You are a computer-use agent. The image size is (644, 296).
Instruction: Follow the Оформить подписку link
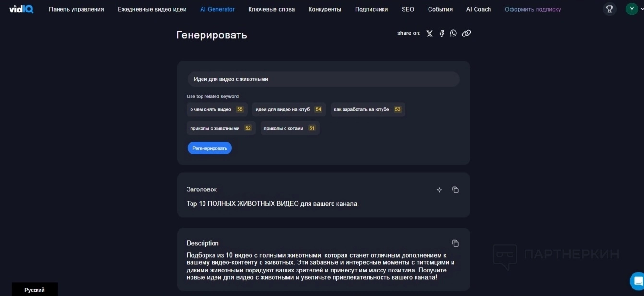pyautogui.click(x=532, y=9)
